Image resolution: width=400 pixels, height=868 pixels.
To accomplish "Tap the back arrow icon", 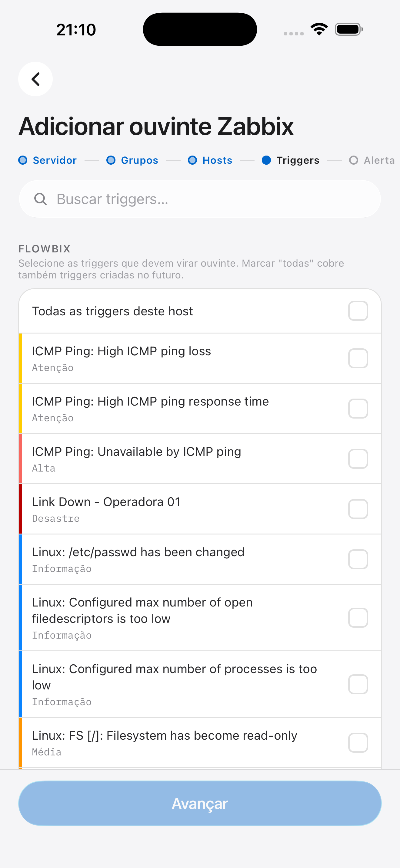I will tap(35, 79).
